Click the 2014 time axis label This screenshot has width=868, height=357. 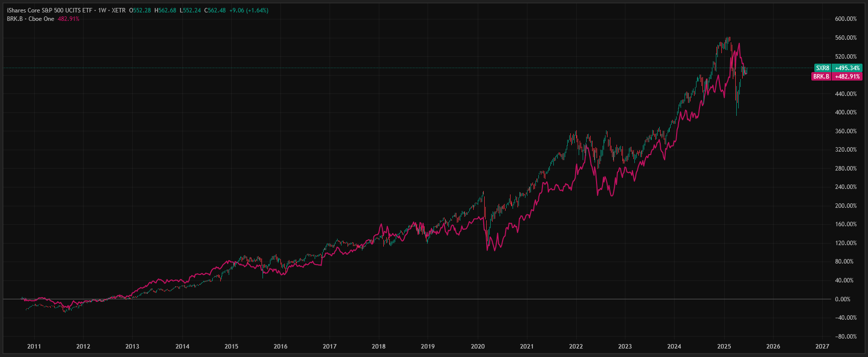tap(182, 347)
